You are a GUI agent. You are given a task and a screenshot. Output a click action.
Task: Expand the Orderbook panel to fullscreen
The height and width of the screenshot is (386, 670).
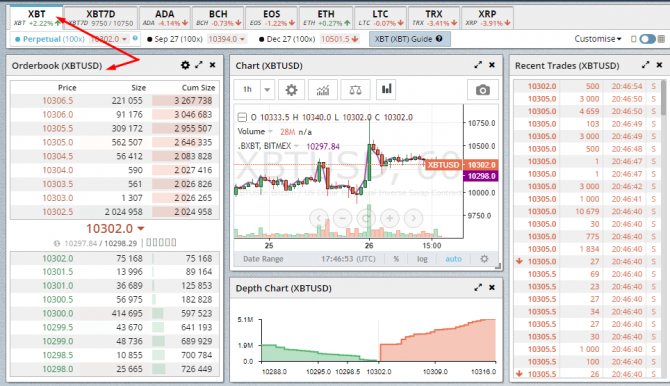(x=199, y=65)
